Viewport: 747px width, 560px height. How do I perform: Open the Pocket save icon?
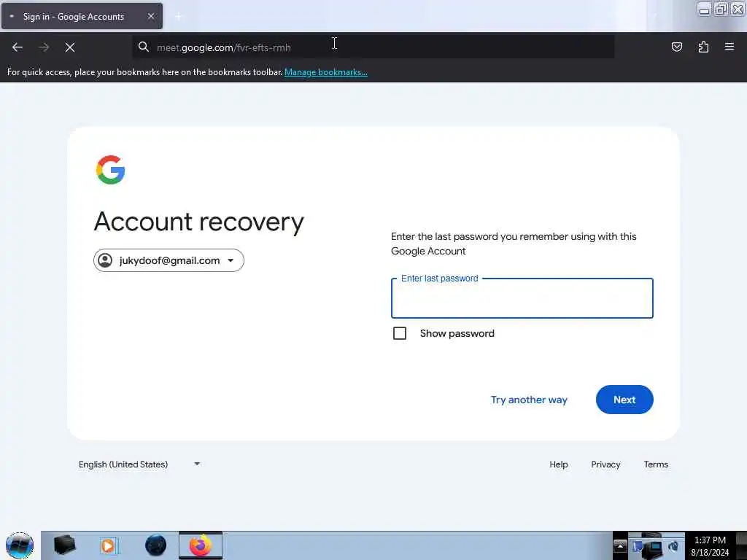676,47
